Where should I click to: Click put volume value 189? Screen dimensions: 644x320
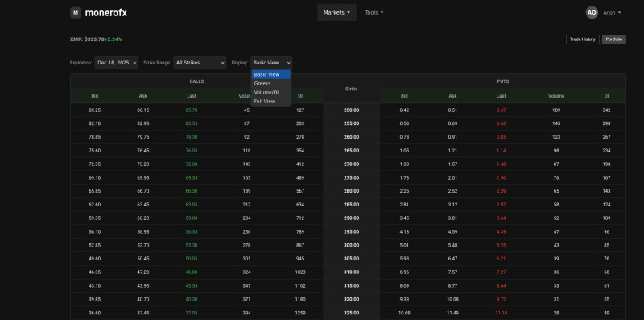pos(556,110)
